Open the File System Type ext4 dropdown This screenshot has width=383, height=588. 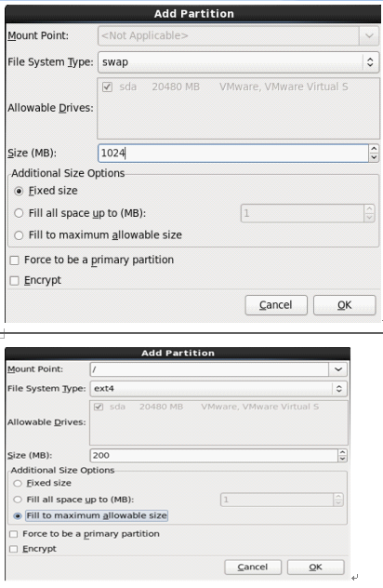218,389
